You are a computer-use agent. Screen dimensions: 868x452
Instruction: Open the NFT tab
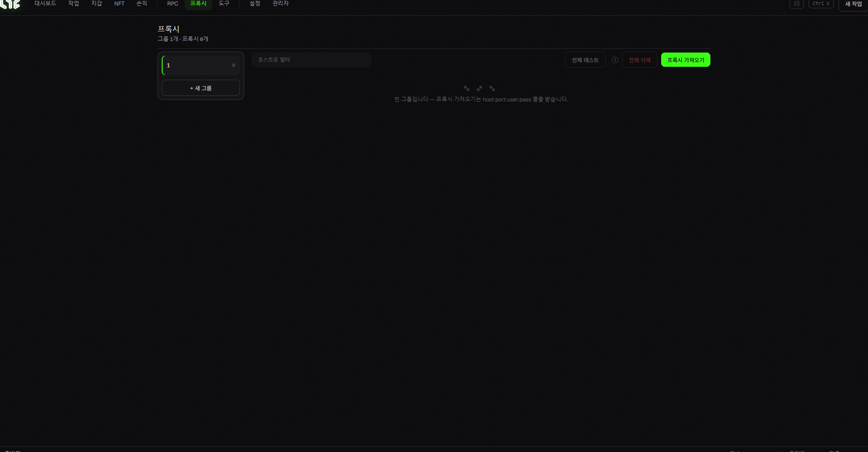click(119, 4)
